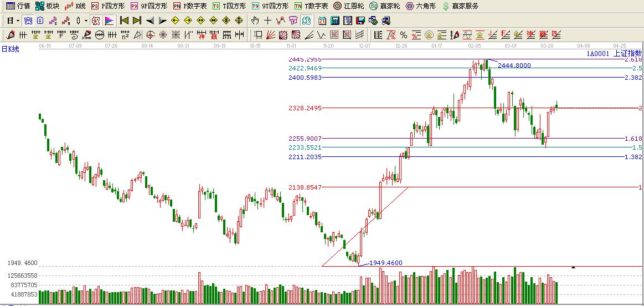Screen dimensions: 644x306
Task: Select the percent sign drawing tool
Action: tap(403, 35)
